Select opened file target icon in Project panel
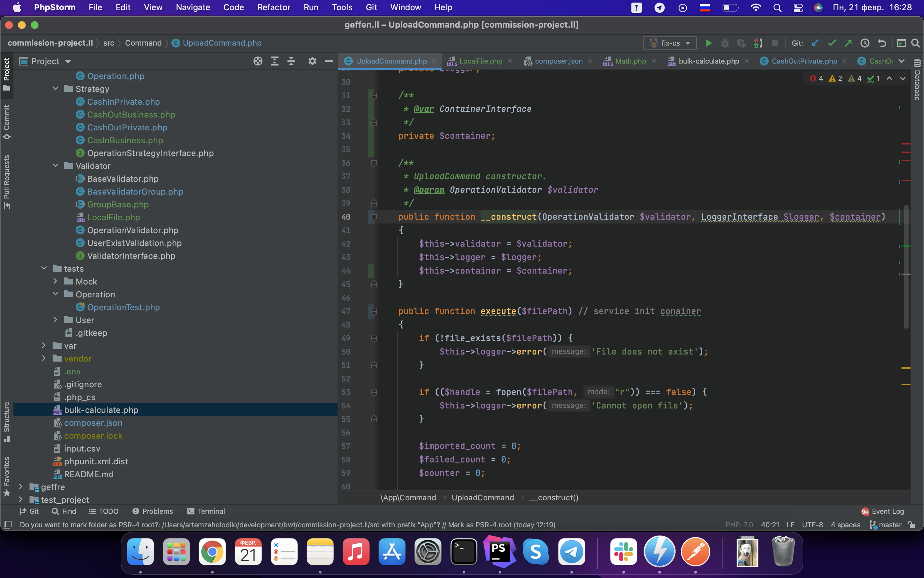 tap(258, 61)
